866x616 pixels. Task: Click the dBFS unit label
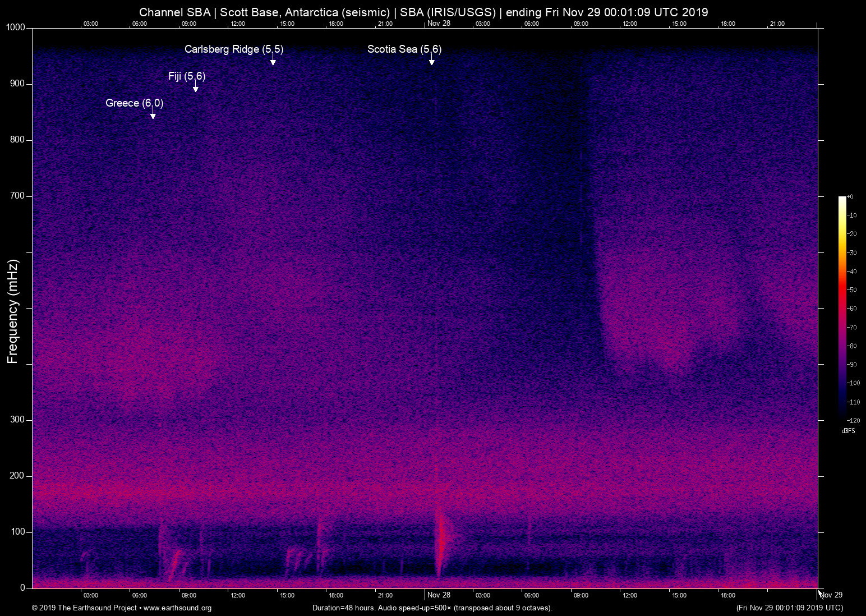click(848, 431)
